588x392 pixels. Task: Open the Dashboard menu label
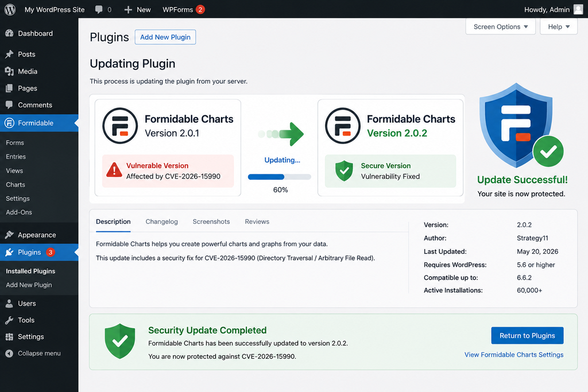point(35,33)
